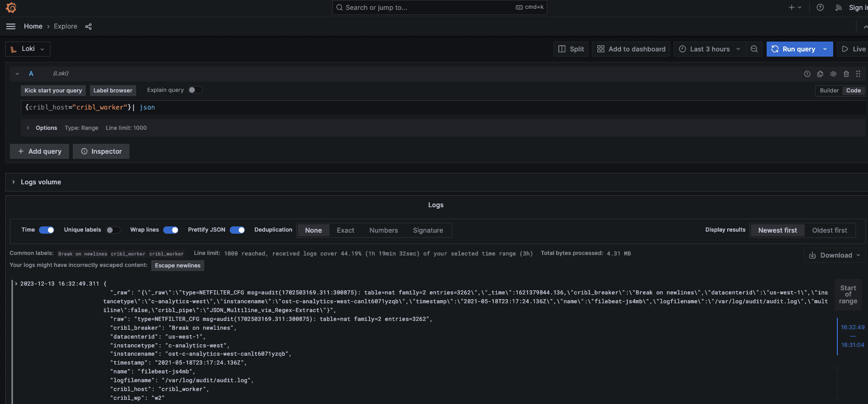868x404 pixels.
Task: Enable the Explain query toggle
Action: click(x=195, y=90)
